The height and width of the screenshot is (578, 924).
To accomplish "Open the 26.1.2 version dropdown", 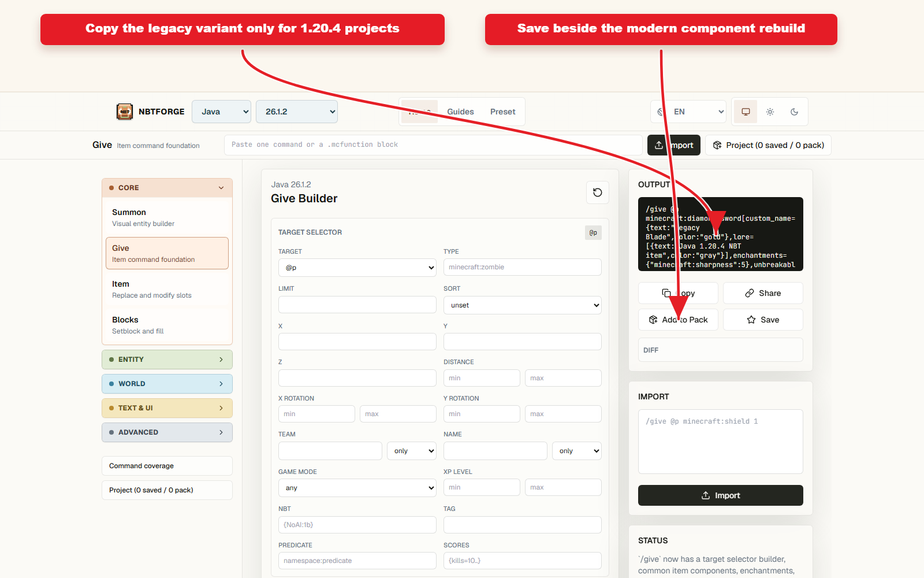I will click(x=297, y=112).
